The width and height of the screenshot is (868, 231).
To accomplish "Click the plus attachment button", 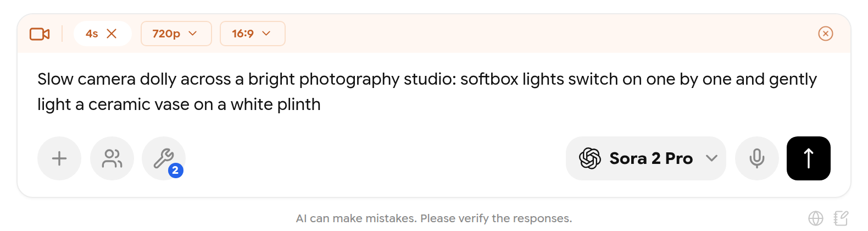I will point(59,158).
